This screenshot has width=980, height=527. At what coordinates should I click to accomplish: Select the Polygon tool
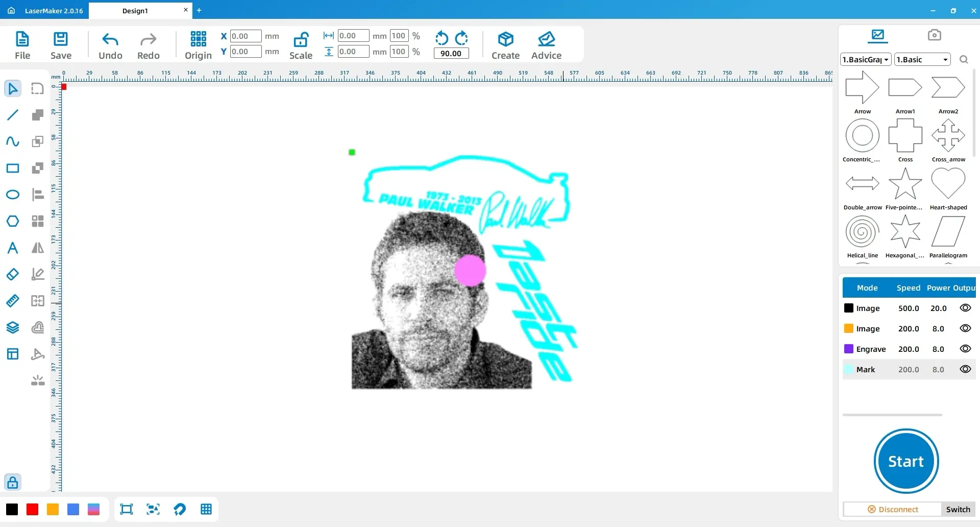[13, 221]
